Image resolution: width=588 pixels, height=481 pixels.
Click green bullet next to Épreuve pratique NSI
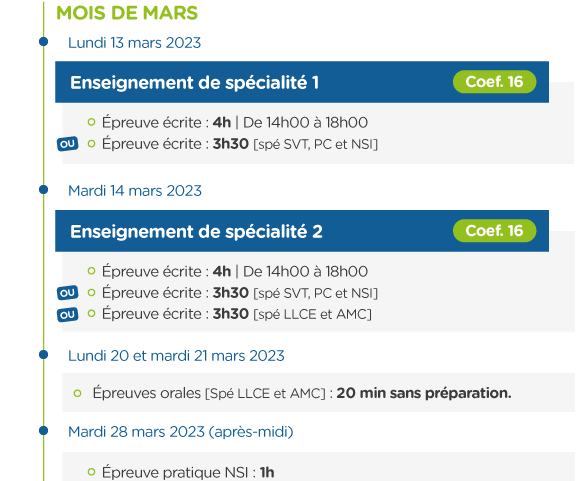coord(91,472)
